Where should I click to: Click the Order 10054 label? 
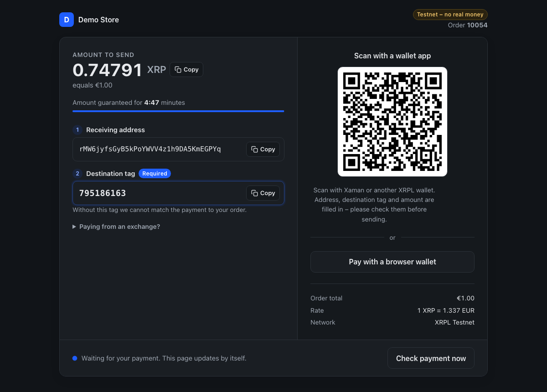(468, 26)
